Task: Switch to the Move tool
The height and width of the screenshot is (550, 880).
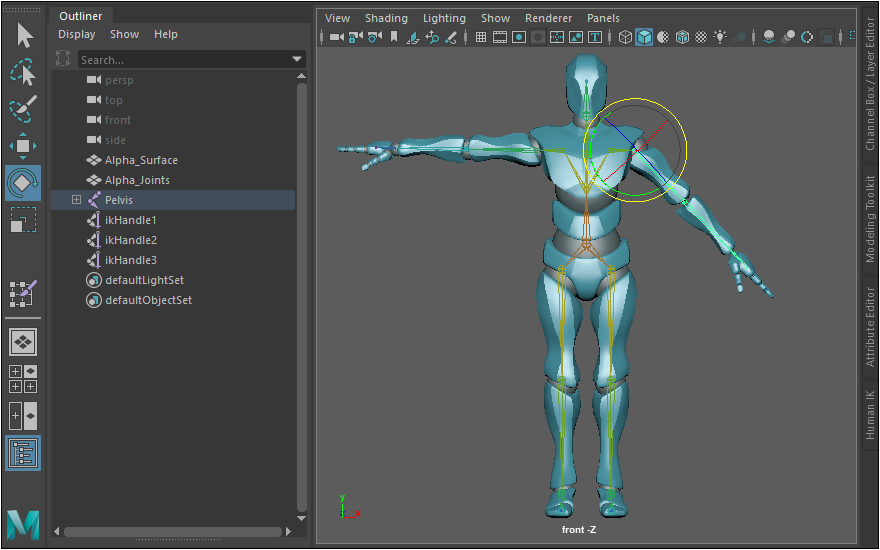Action: pos(23,146)
